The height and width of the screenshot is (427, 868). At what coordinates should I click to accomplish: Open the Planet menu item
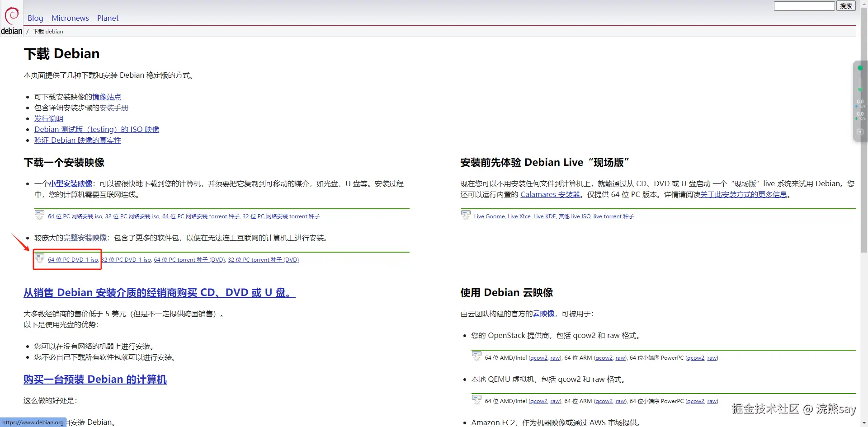[108, 18]
